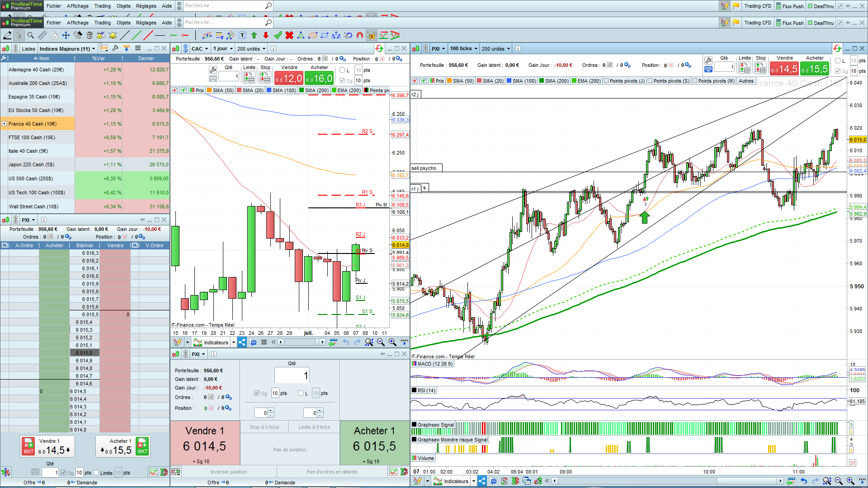Choose the green up arrow drawing tool
This screenshot has height=488, width=868.
pyautogui.click(x=254, y=35)
